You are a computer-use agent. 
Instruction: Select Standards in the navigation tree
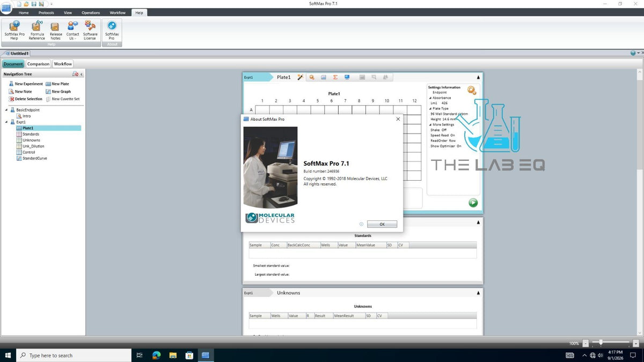pyautogui.click(x=28, y=134)
